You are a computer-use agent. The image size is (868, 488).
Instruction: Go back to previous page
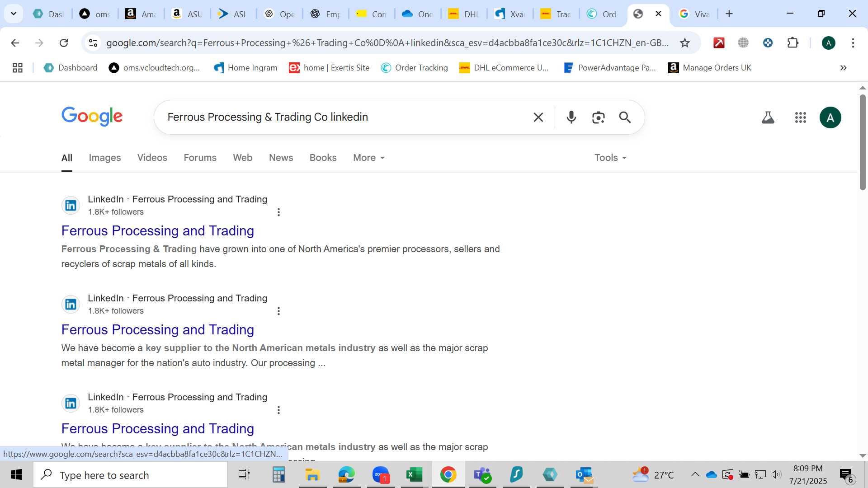(15, 43)
